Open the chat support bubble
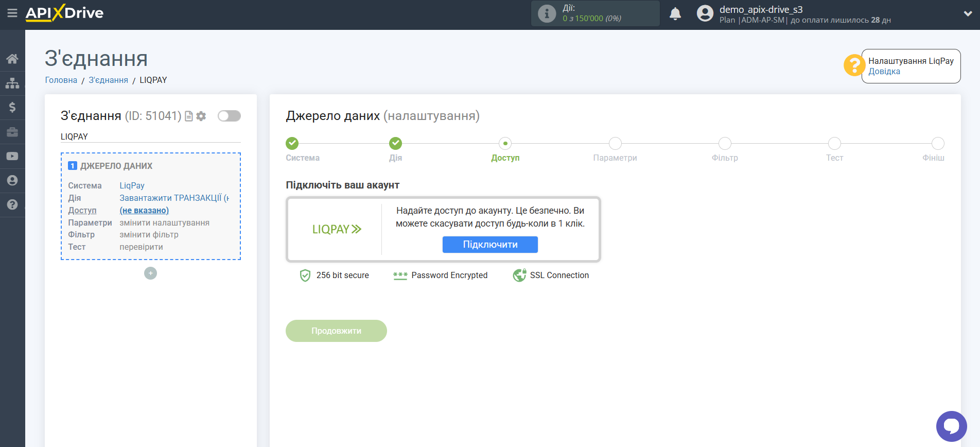Screen dimensions: 980x447 pos(951,426)
